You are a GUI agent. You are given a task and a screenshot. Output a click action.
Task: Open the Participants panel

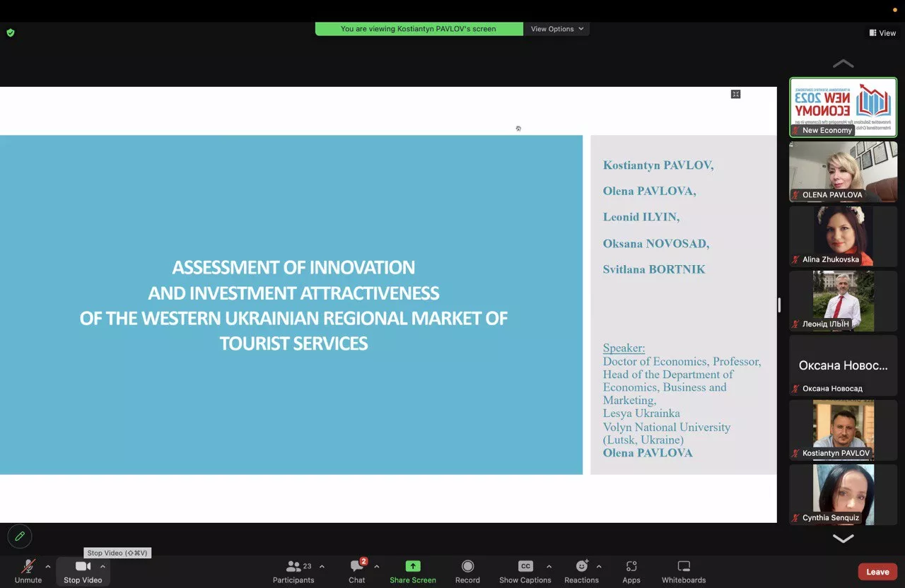point(293,571)
